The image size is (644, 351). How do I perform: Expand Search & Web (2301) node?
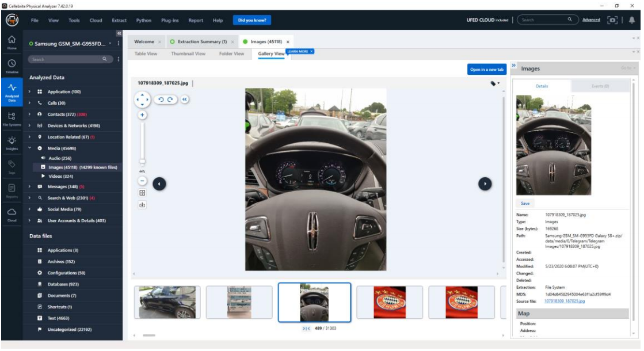click(x=29, y=198)
